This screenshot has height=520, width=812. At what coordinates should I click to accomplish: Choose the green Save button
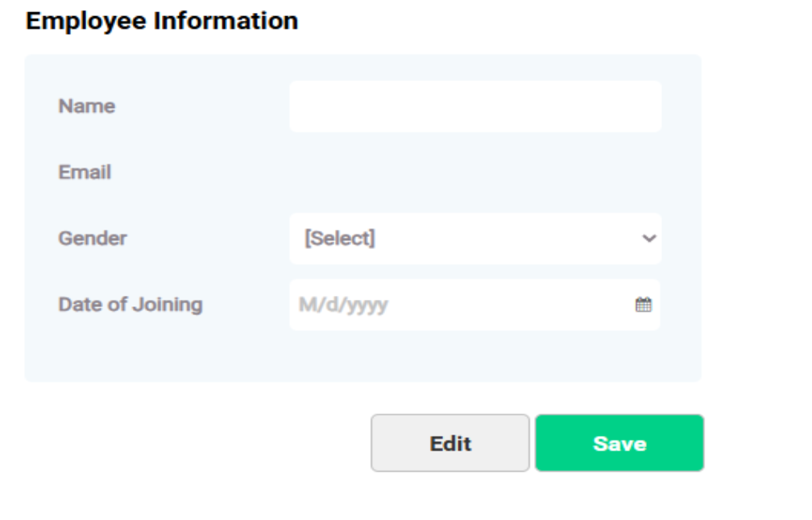619,443
